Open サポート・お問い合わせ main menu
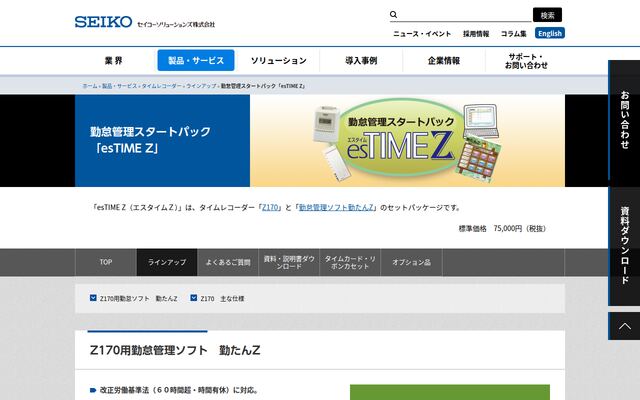Screen dimensions: 640x400 coord(526,60)
